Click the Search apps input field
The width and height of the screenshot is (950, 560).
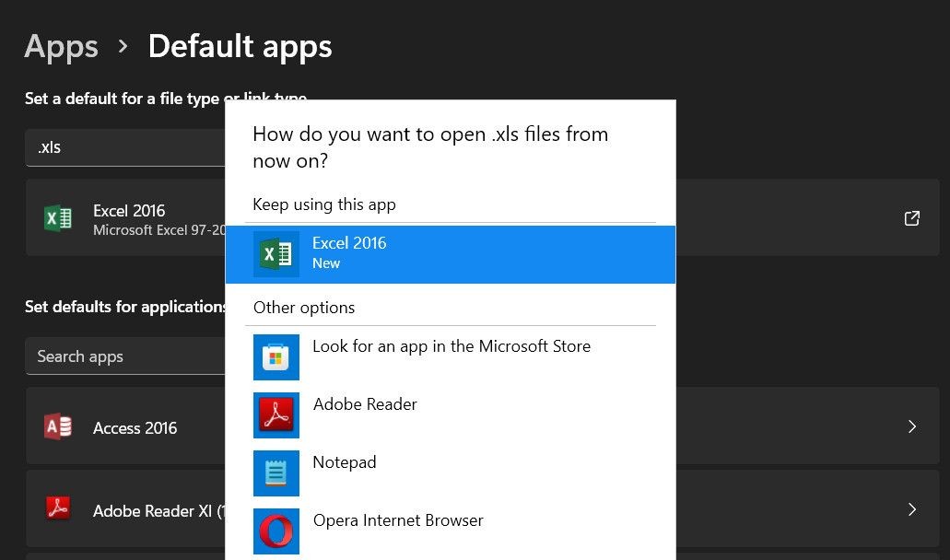(125, 356)
